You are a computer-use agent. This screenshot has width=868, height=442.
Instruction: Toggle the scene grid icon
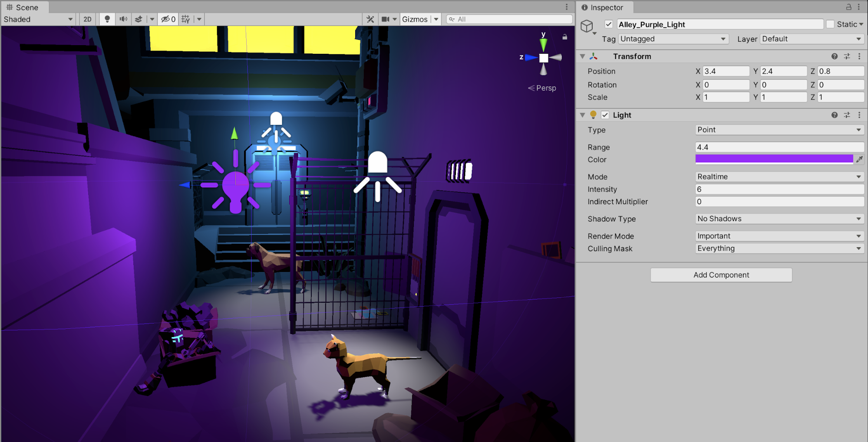coord(186,19)
